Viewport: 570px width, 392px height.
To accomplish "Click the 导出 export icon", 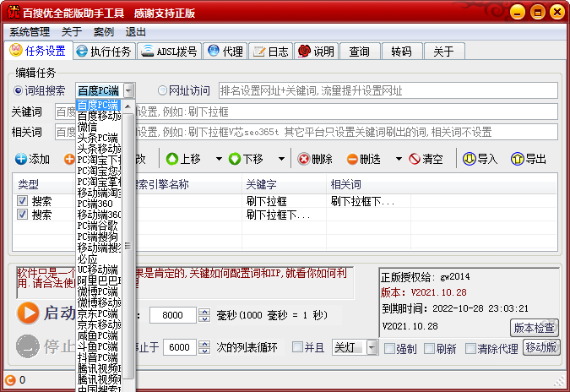I will pyautogui.click(x=518, y=159).
